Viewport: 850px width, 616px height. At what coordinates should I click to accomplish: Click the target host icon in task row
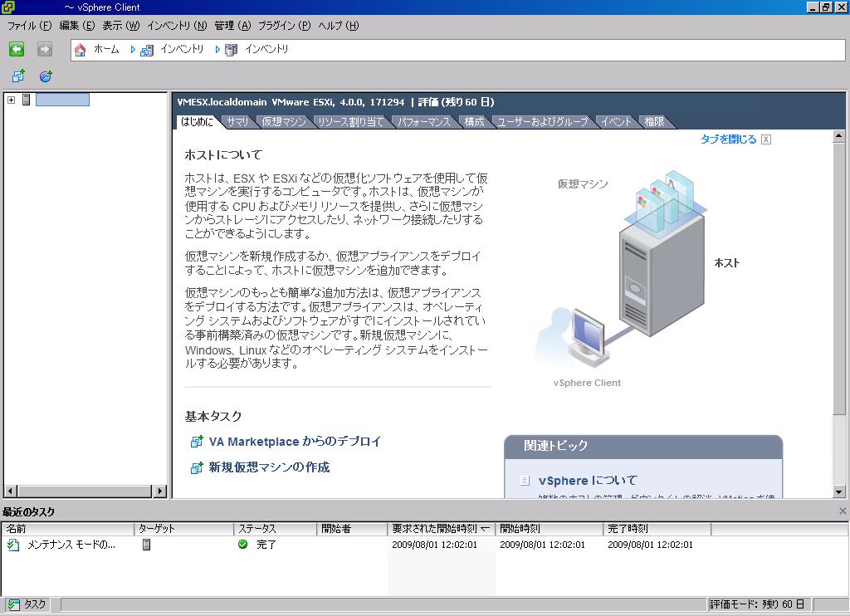146,545
